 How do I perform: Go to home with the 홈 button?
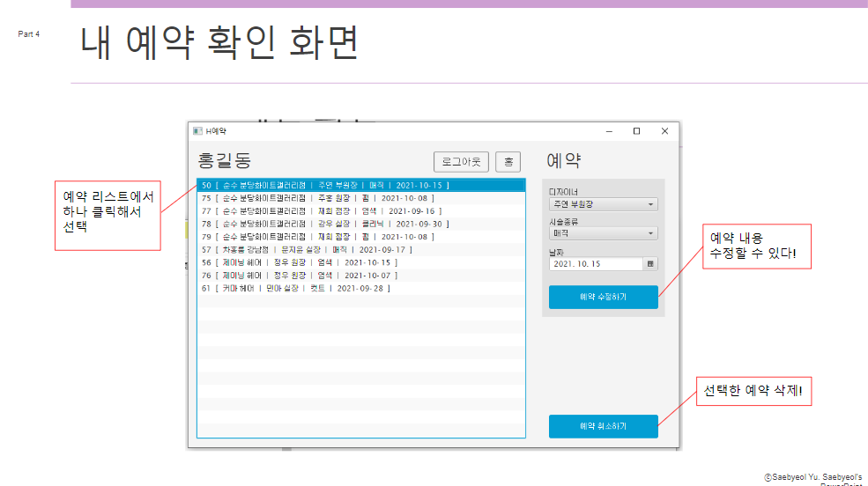point(508,162)
